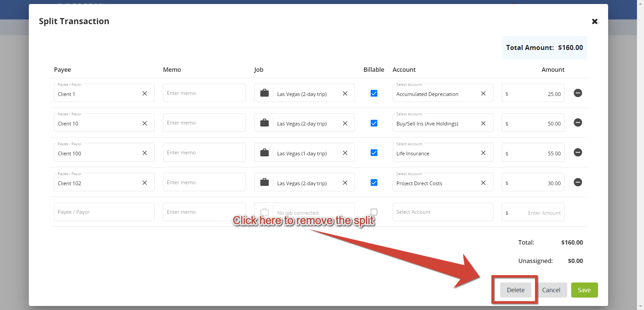Viewport: 644px width, 310px height.
Task: Remove the Las Vegas job from Client 102 row
Action: pyautogui.click(x=345, y=183)
